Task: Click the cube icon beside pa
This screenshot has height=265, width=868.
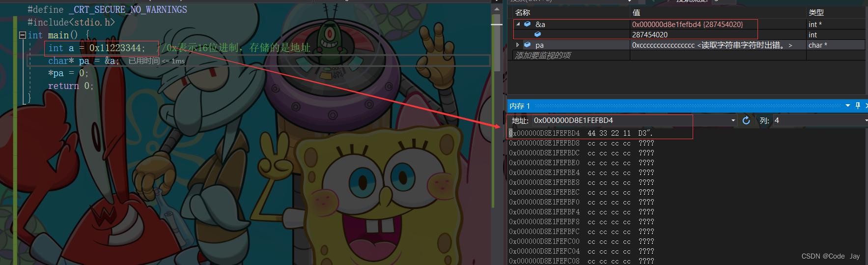Action: (528, 45)
